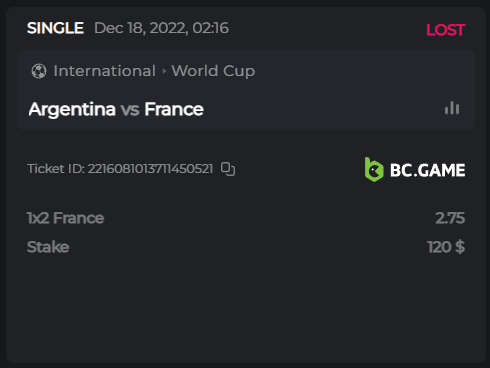The image size is (490, 368).
Task: Copy the Ticket ID with copy icon
Action: coord(228,169)
